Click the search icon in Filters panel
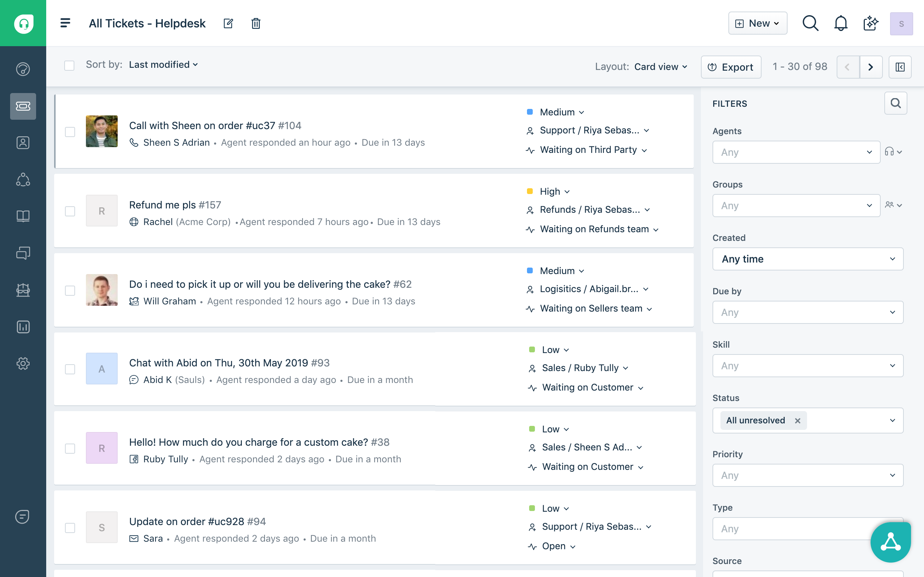Image resolution: width=924 pixels, height=577 pixels. [895, 104]
